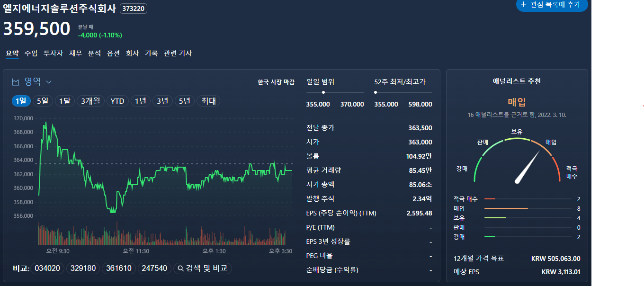Click the 한국 시장 마감 status text
This screenshot has width=644, height=286.
click(x=276, y=82)
